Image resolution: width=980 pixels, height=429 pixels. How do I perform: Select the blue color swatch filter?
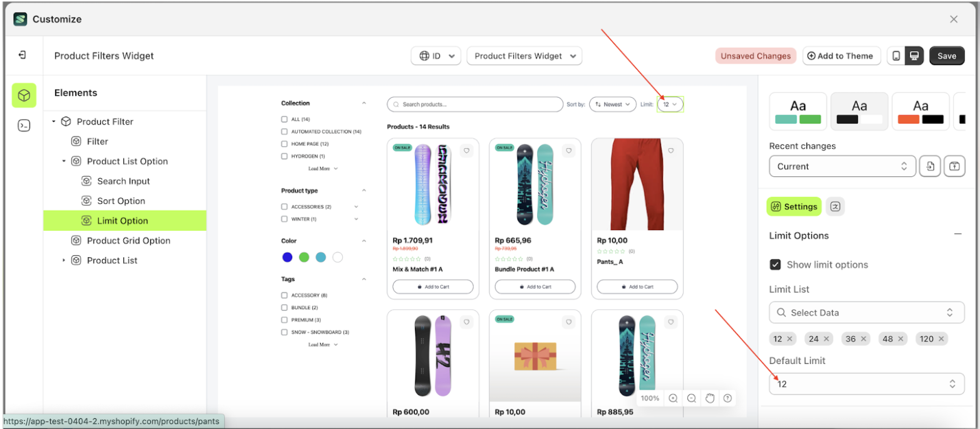pyautogui.click(x=287, y=257)
